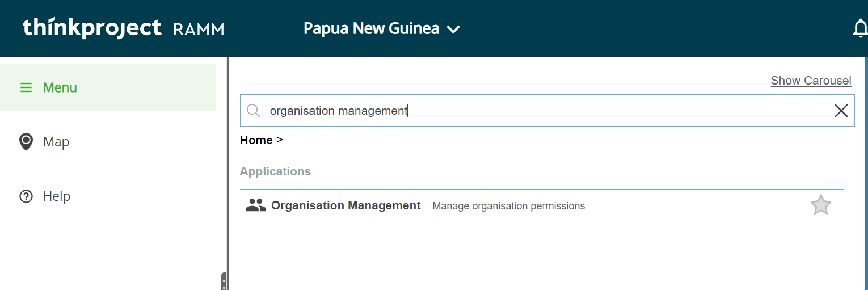Clear the search text with X

pos(841,111)
